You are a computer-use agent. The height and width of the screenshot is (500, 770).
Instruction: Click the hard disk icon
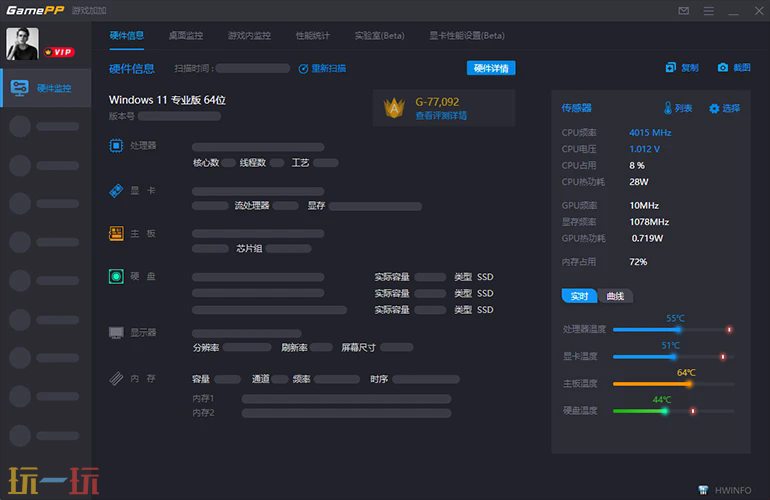(x=116, y=276)
